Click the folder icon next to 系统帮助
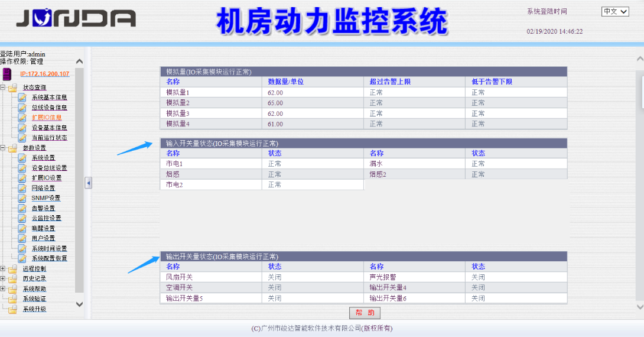 13,289
